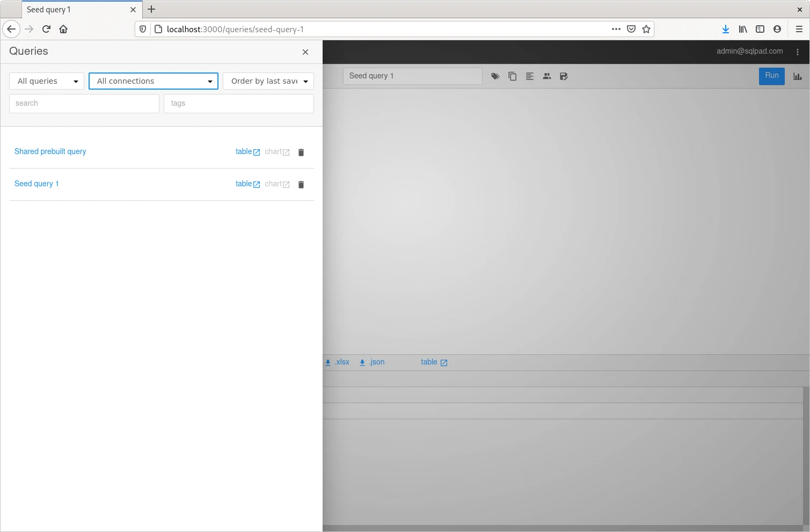The image size is (810, 532).
Task: Click the tags filter field
Action: 239,104
